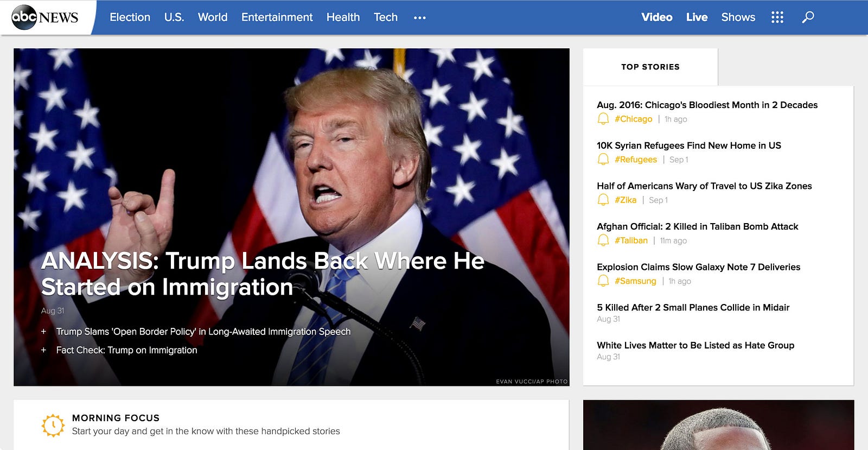This screenshot has height=450, width=868.
Task: Toggle alert bell for #Zika
Action: (x=603, y=200)
